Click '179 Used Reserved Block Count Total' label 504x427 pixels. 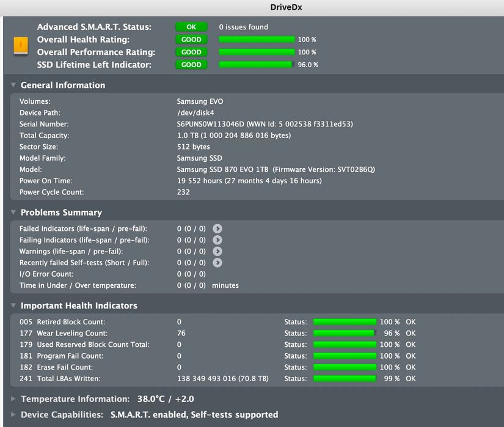[84, 345]
